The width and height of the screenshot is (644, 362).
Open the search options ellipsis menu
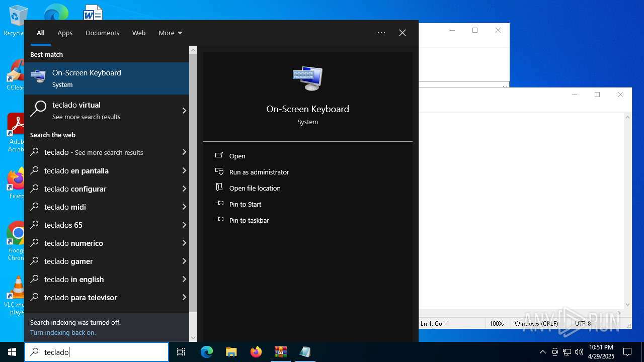click(381, 33)
